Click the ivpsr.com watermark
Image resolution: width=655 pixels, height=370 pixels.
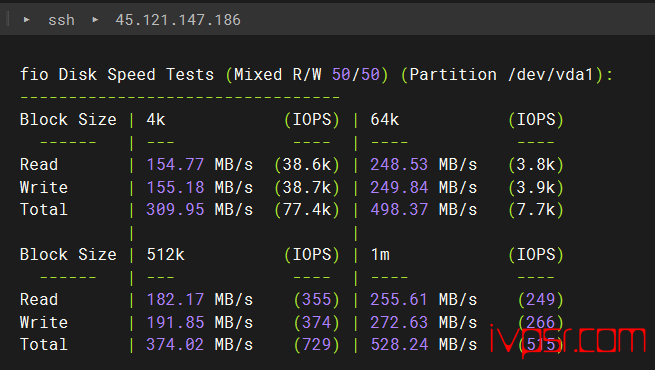(x=568, y=341)
